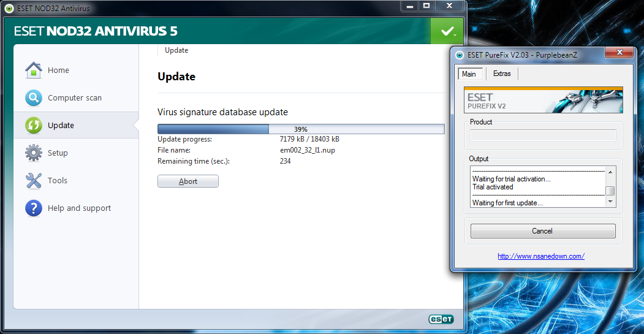Click the Help and support question icon
Screen dimensions: 644x334
pos(33,208)
